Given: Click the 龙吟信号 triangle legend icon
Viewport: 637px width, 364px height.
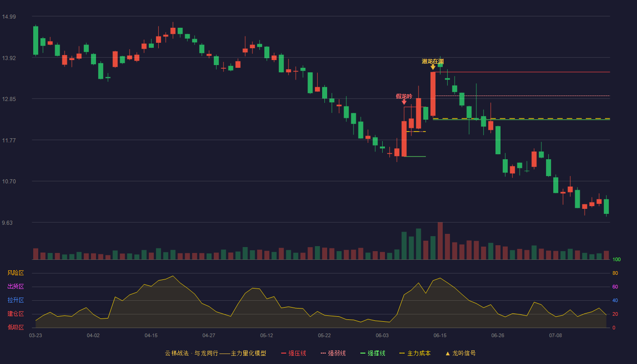Looking at the screenshot, I should [448, 353].
